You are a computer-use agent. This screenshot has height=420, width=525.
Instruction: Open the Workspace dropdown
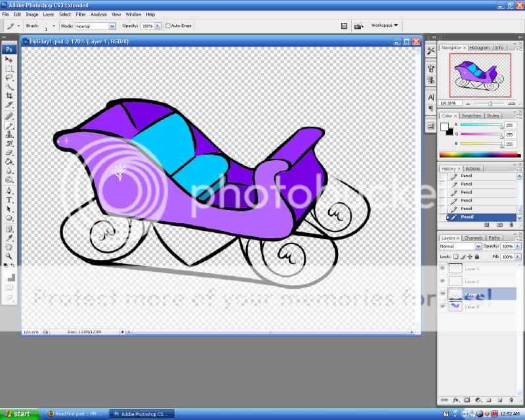pos(385,26)
